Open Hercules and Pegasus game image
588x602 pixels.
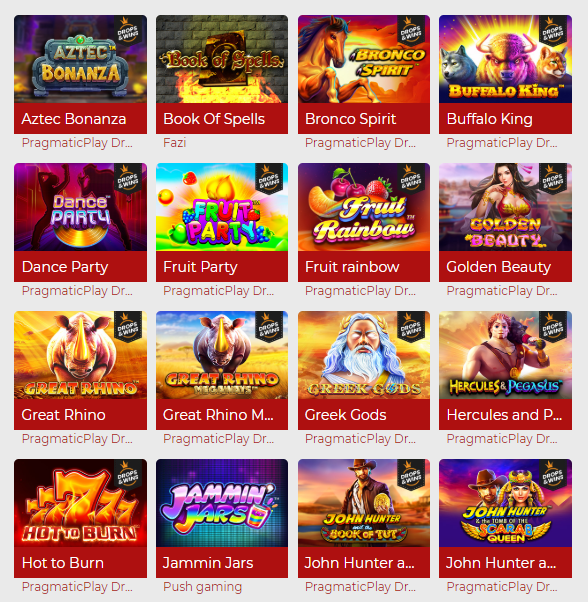505,355
